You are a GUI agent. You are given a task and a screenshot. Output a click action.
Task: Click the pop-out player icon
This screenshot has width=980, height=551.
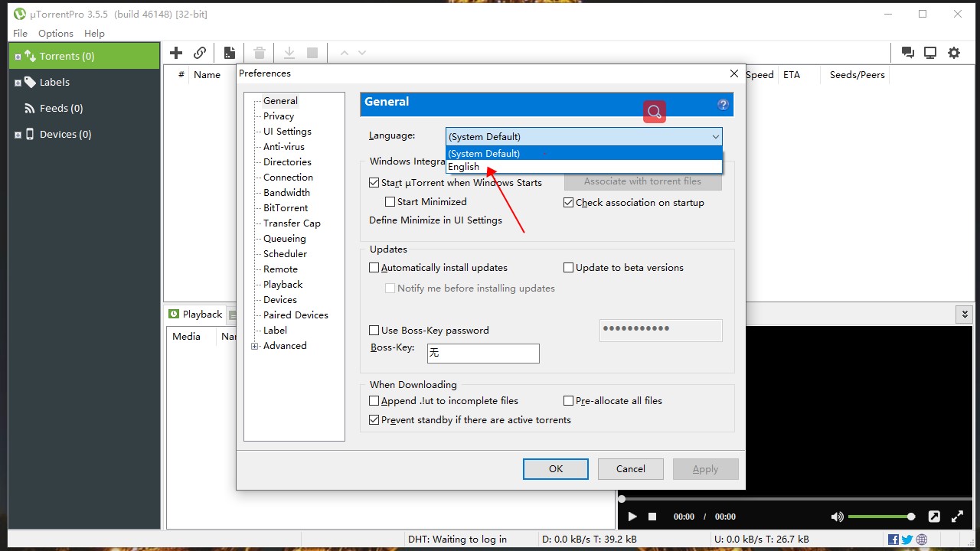[934, 517]
